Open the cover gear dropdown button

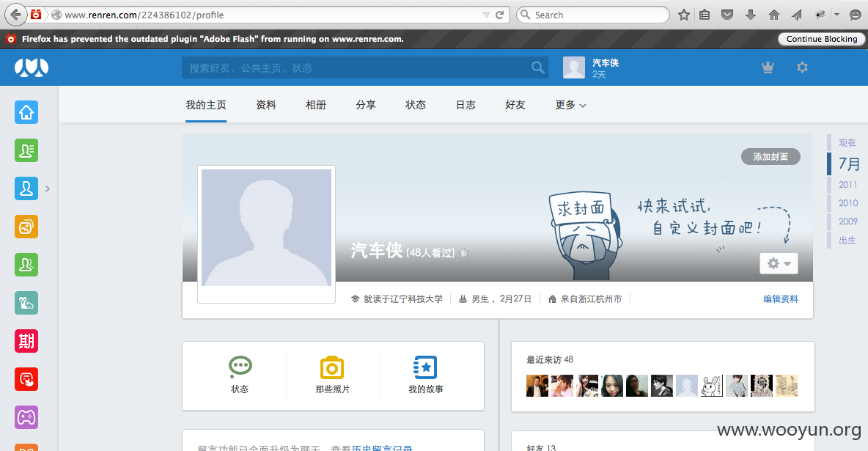click(x=779, y=264)
